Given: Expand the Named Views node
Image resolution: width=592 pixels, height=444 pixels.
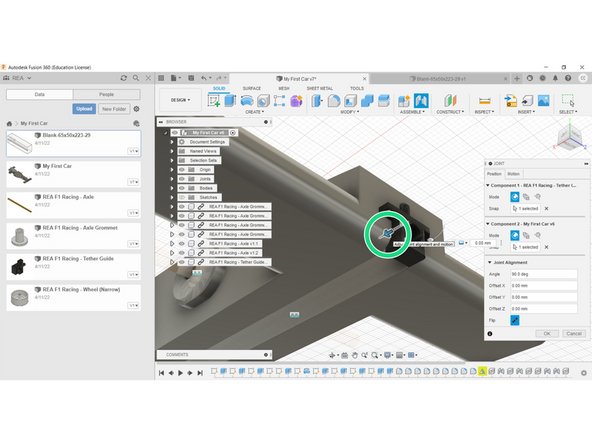Looking at the screenshot, I should (x=172, y=151).
